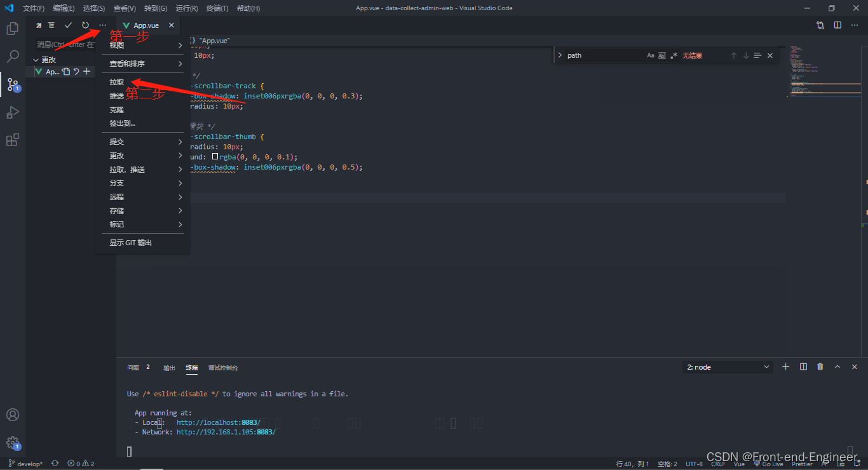868x470 pixels.
Task: Toggle match whole word in find widget
Action: (662, 56)
